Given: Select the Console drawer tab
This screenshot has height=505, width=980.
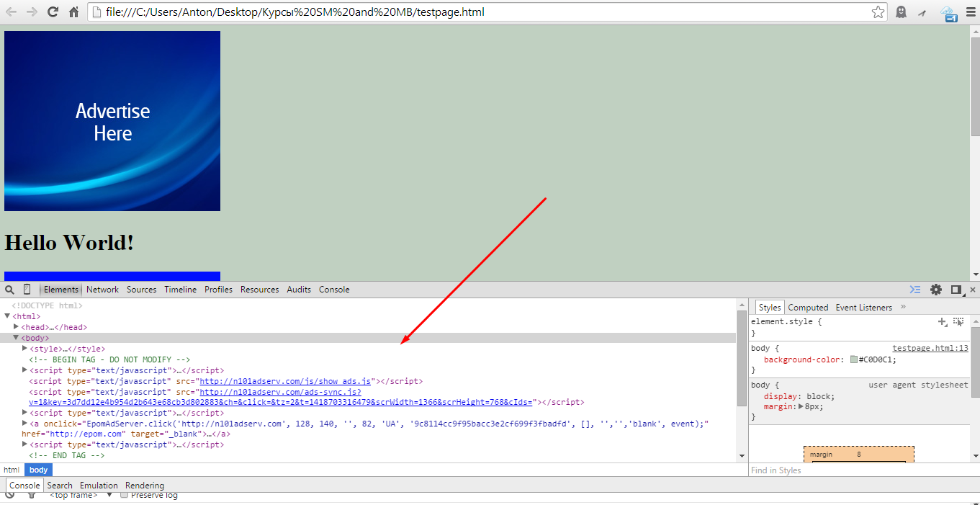Looking at the screenshot, I should click(24, 486).
